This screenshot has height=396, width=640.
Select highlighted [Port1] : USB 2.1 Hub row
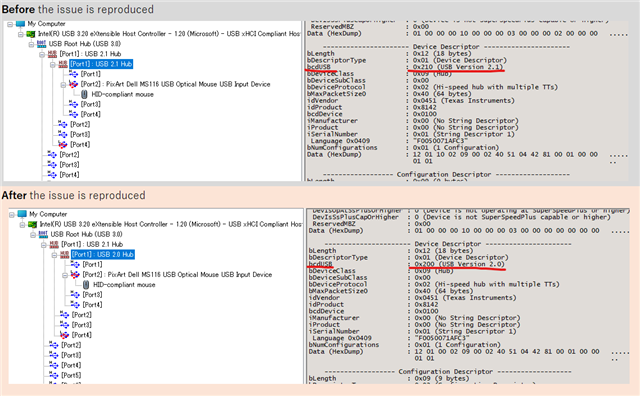tap(101, 64)
